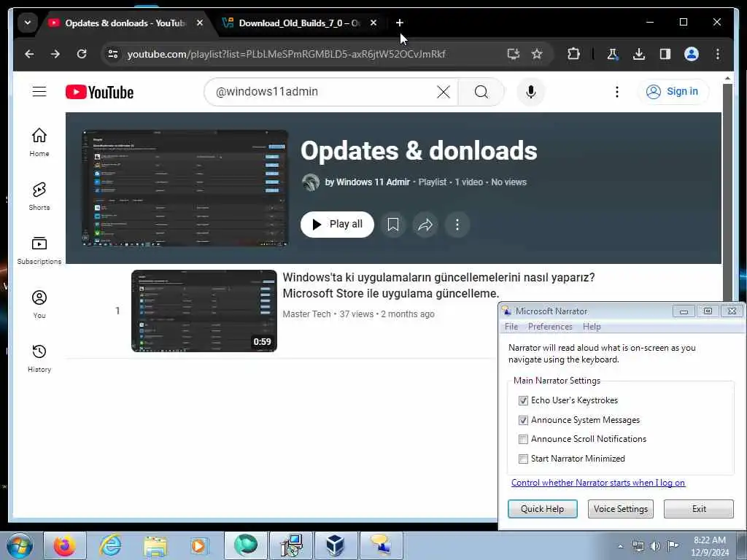
Task: Click Quick Help in Narrator
Action: click(542, 508)
